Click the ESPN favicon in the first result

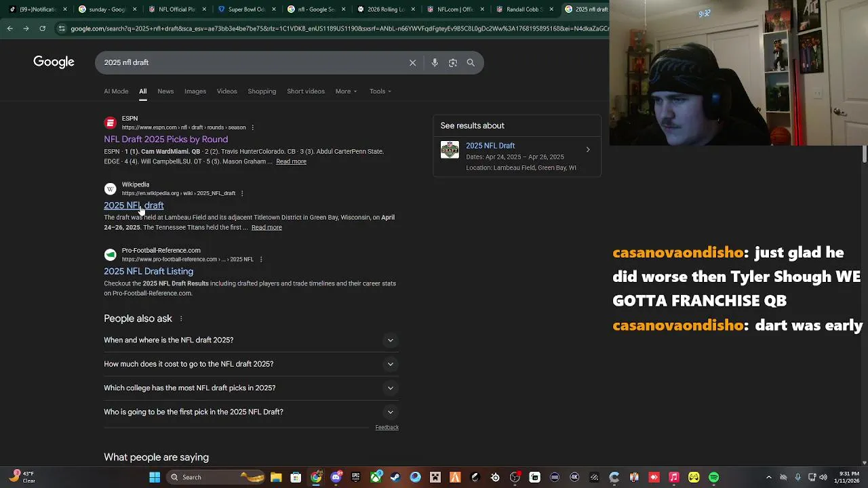(110, 123)
